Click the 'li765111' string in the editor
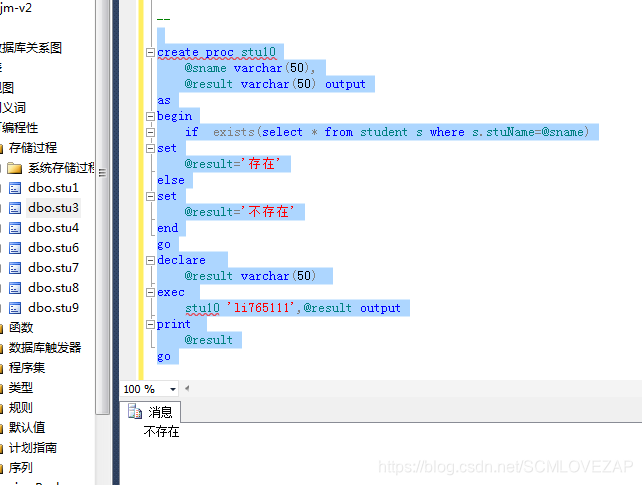The image size is (642, 485). pyautogui.click(x=261, y=308)
